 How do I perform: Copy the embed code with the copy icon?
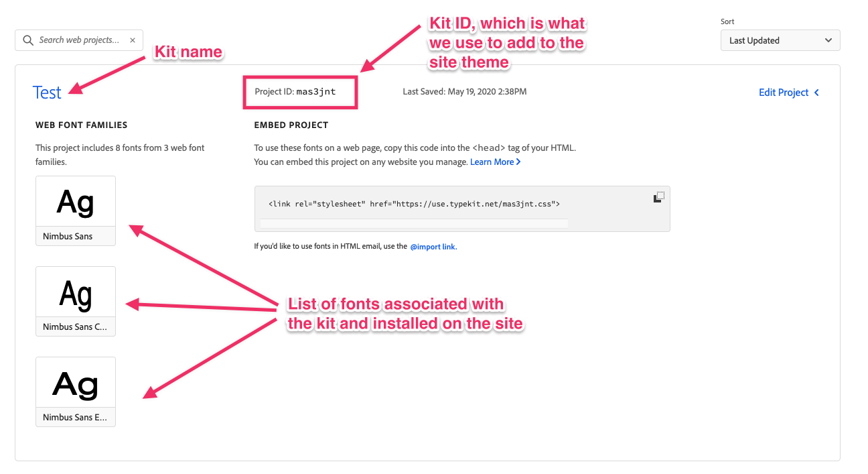659,197
